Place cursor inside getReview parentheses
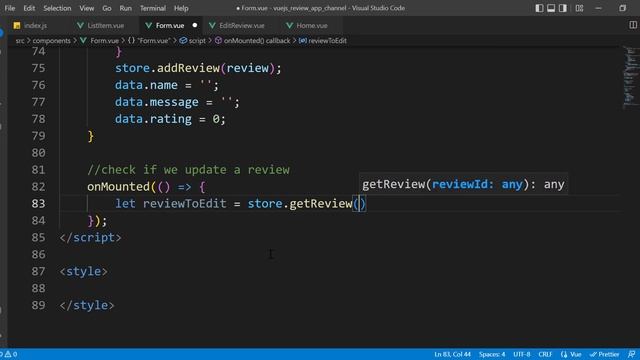640x360 pixels. [x=360, y=203]
